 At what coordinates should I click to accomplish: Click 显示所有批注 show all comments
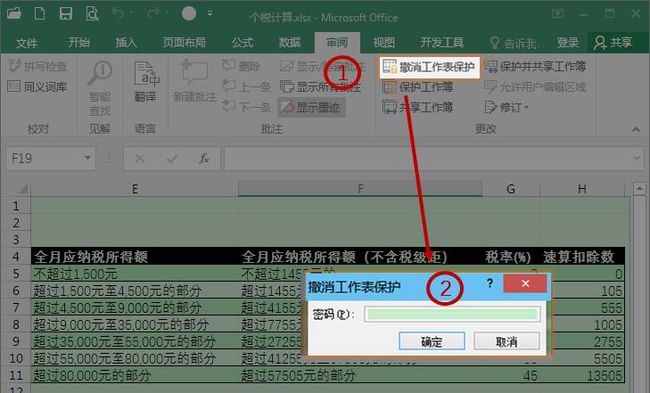tap(320, 87)
